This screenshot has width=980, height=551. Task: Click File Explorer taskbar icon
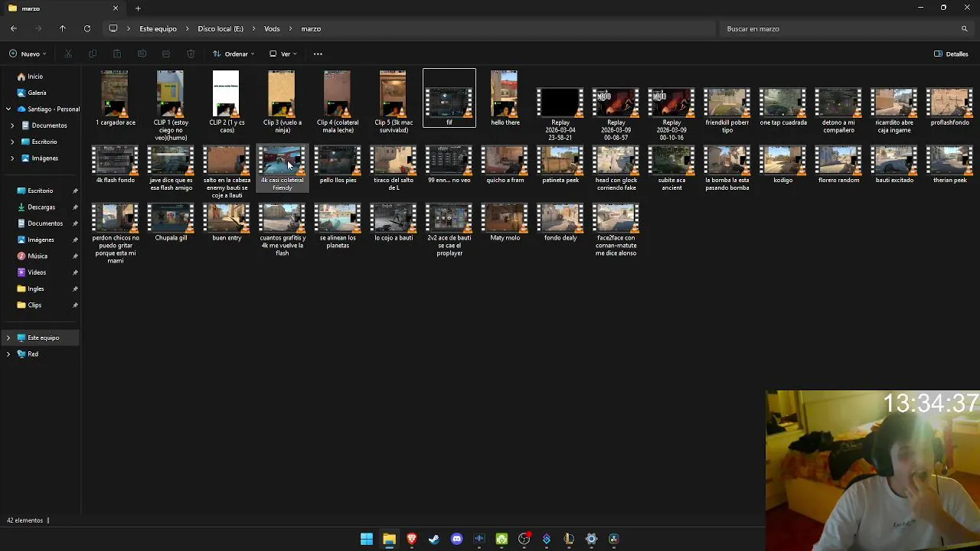389,539
